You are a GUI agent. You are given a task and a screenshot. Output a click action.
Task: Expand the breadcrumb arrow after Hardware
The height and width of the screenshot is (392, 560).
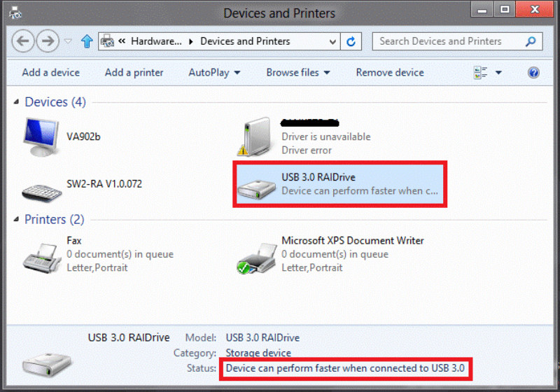click(x=191, y=42)
